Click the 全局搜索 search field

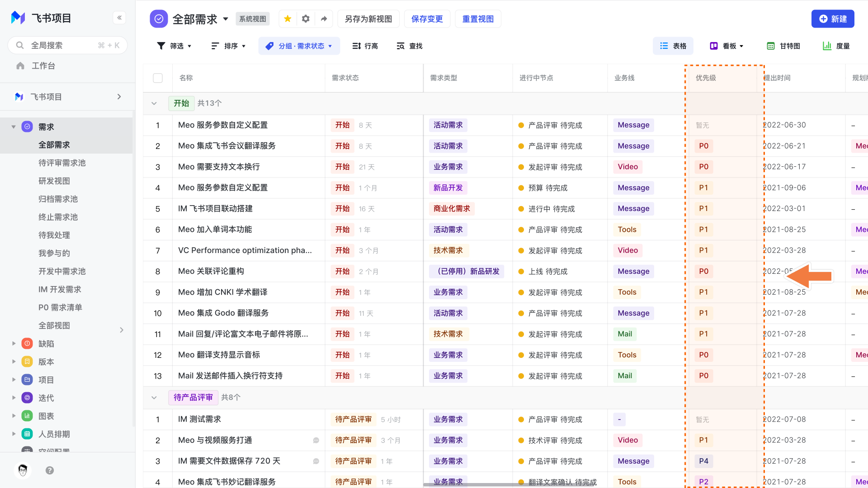(x=68, y=45)
